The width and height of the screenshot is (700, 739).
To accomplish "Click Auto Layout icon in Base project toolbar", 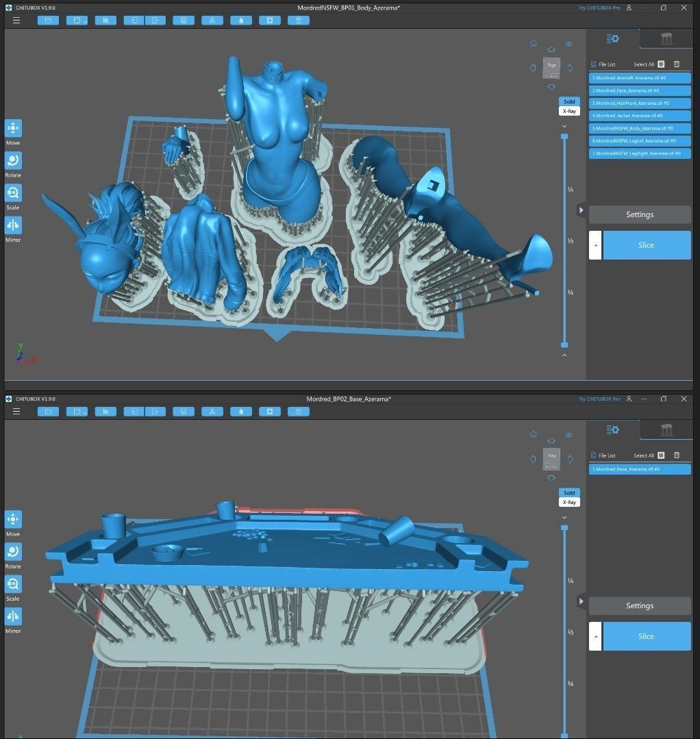I will pos(212,412).
